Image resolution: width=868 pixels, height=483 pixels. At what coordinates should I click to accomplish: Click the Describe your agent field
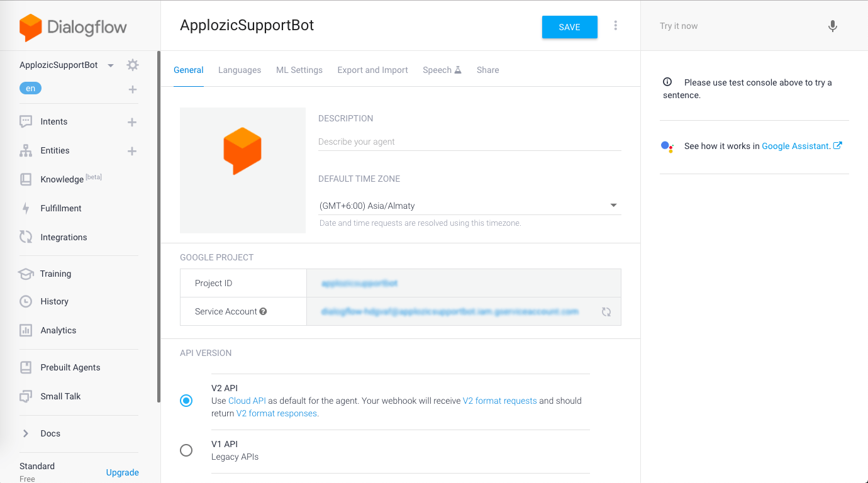pos(469,142)
